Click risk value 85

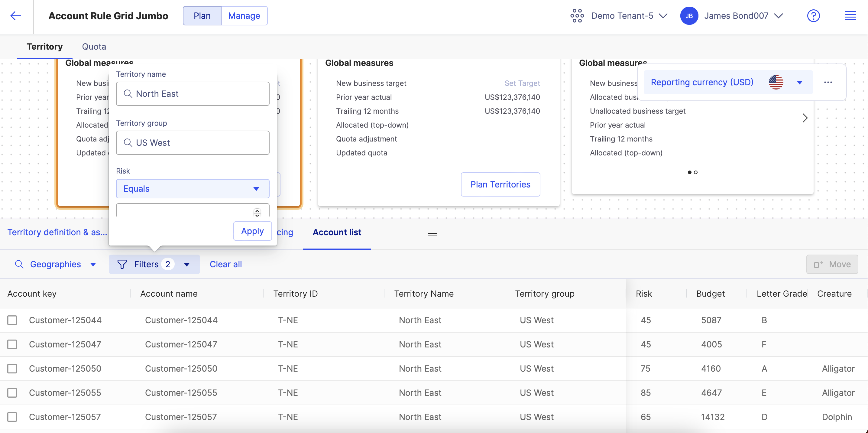point(646,393)
